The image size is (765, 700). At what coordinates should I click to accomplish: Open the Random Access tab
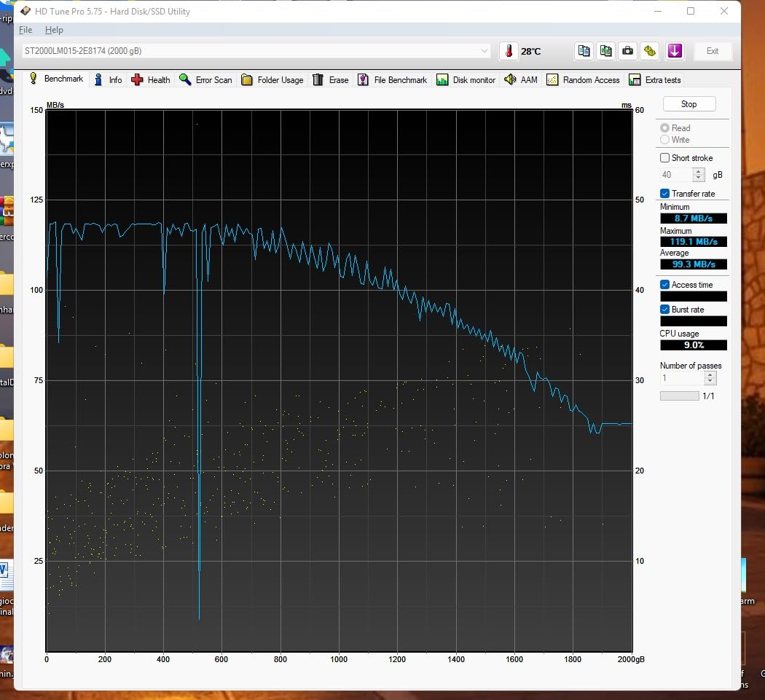584,79
